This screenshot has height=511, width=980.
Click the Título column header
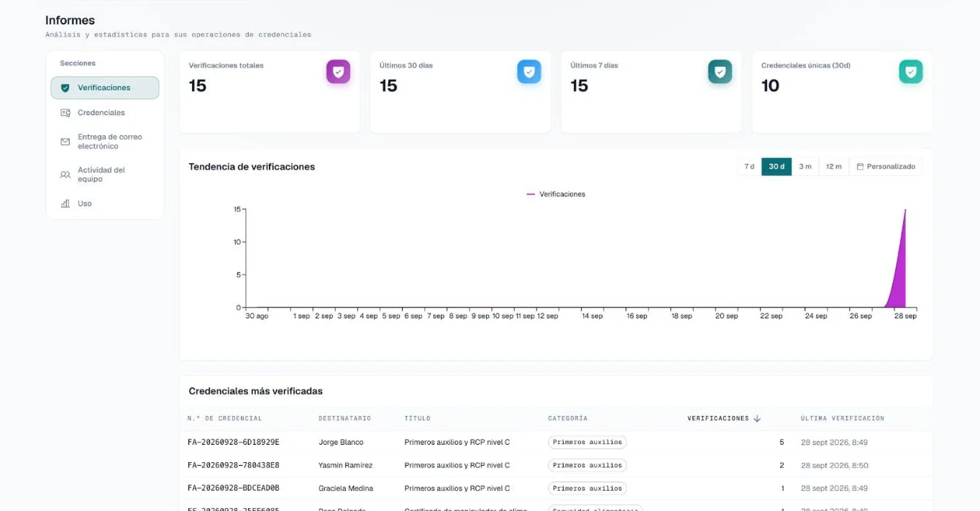(x=417, y=418)
